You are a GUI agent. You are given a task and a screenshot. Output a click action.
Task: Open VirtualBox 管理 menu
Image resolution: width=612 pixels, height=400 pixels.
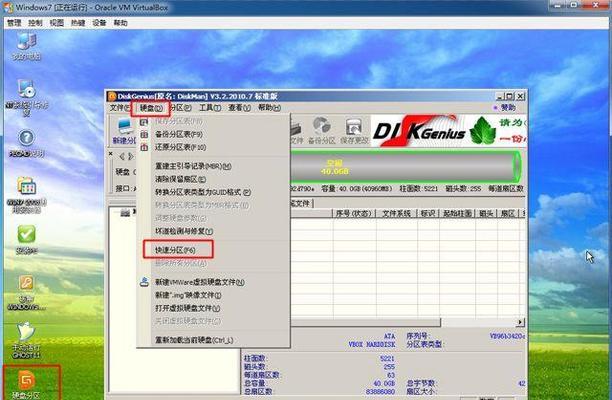pyautogui.click(x=14, y=23)
